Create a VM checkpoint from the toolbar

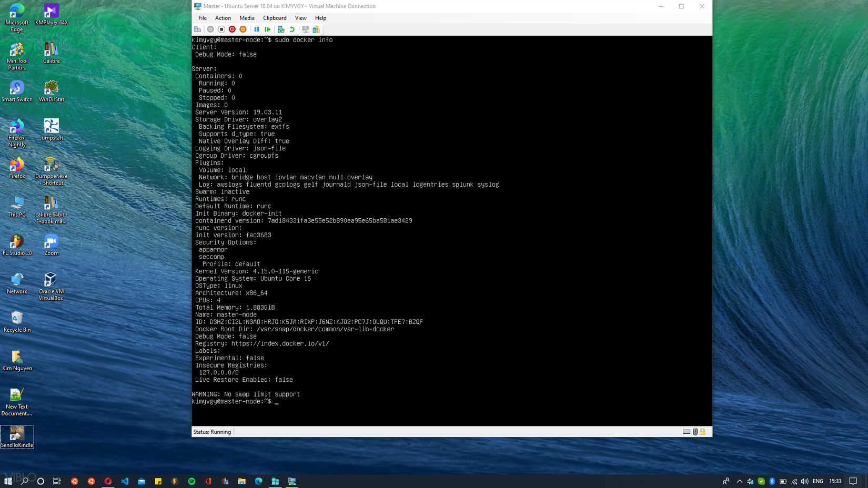click(281, 29)
